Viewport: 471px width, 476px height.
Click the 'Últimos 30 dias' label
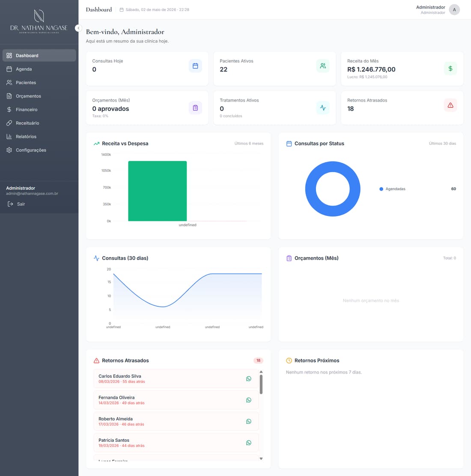[x=442, y=144]
